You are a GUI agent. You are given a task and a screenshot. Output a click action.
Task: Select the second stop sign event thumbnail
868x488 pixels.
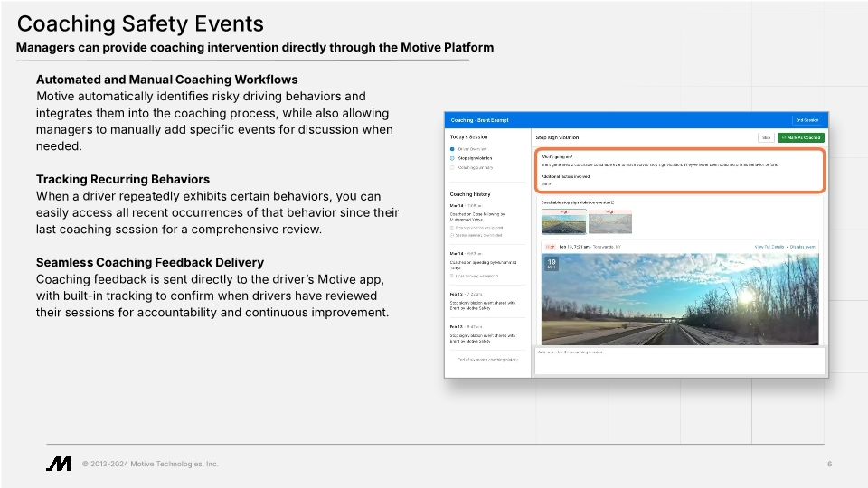coord(610,221)
